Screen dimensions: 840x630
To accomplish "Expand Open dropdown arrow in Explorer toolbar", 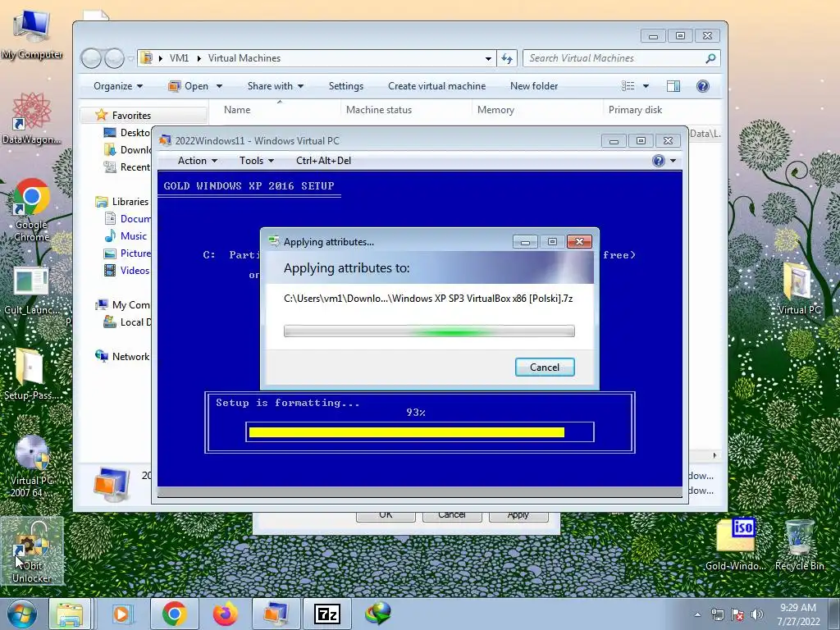I will coord(219,86).
